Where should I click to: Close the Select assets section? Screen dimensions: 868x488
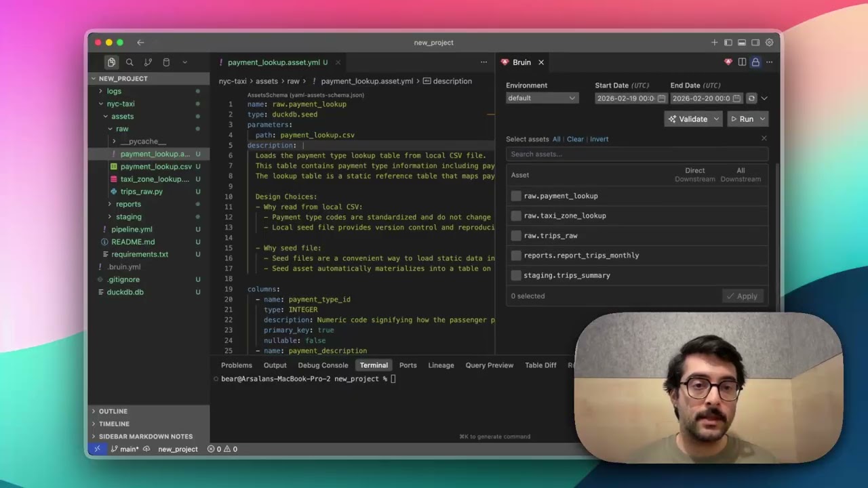tap(764, 138)
